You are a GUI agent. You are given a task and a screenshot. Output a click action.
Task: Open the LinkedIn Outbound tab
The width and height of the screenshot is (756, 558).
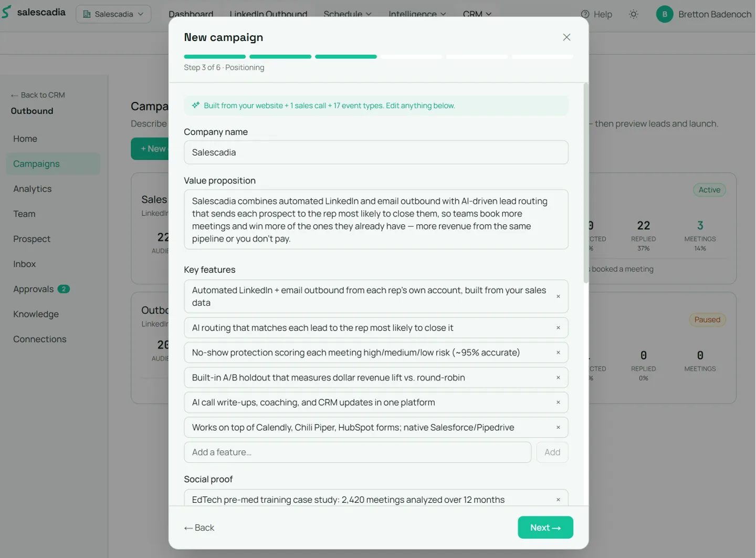[x=268, y=14]
